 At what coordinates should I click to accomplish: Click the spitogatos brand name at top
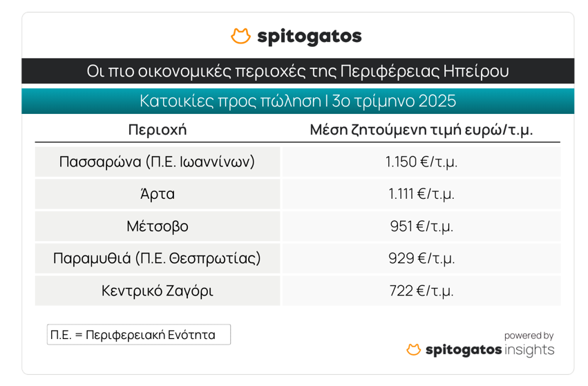point(309,36)
